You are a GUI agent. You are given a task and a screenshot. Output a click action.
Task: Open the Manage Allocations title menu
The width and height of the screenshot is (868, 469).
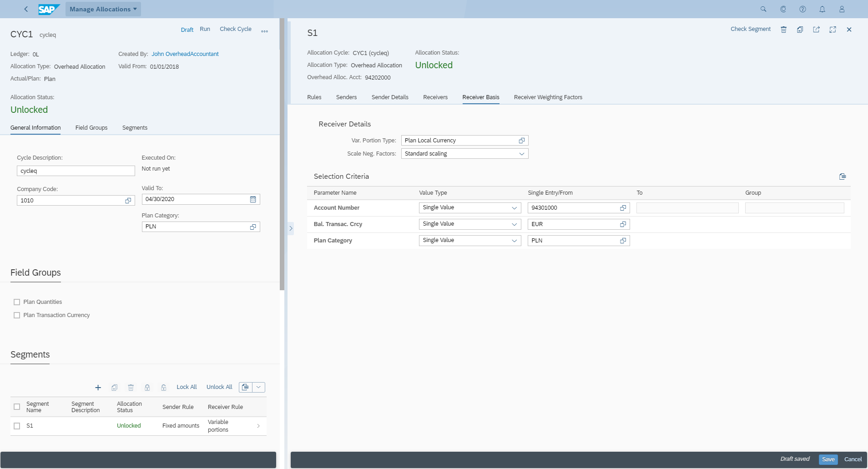point(103,9)
